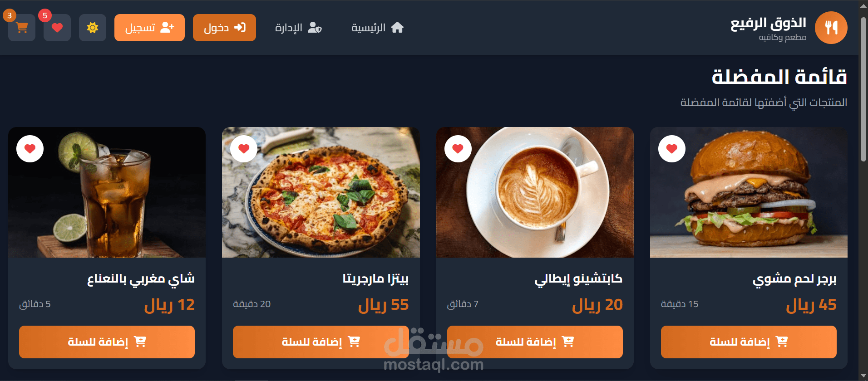Click the page vertical scrollbar thumb
Viewport: 868px width, 381px height.
coord(863,89)
